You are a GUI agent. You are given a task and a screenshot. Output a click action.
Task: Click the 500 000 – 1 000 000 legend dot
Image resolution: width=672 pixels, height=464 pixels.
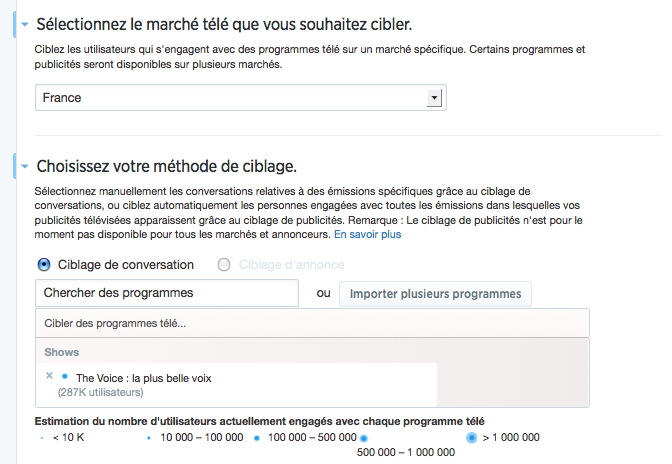364,438
